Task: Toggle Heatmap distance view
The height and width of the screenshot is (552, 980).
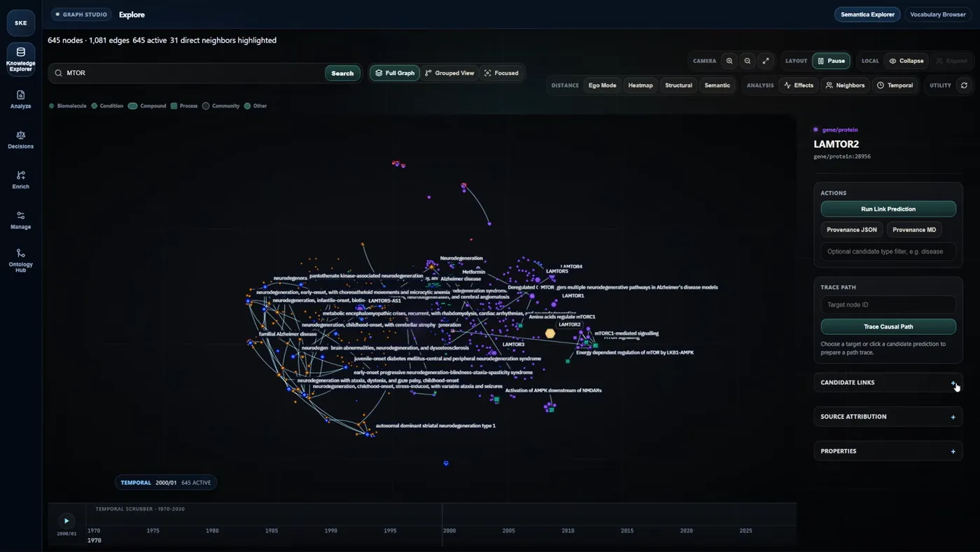Action: pos(640,85)
